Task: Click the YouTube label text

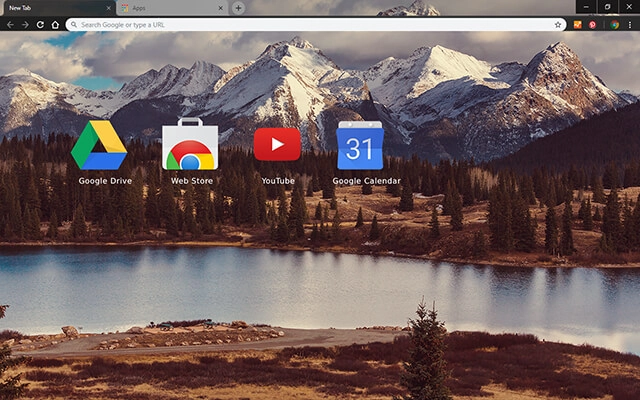Action: coord(278,181)
